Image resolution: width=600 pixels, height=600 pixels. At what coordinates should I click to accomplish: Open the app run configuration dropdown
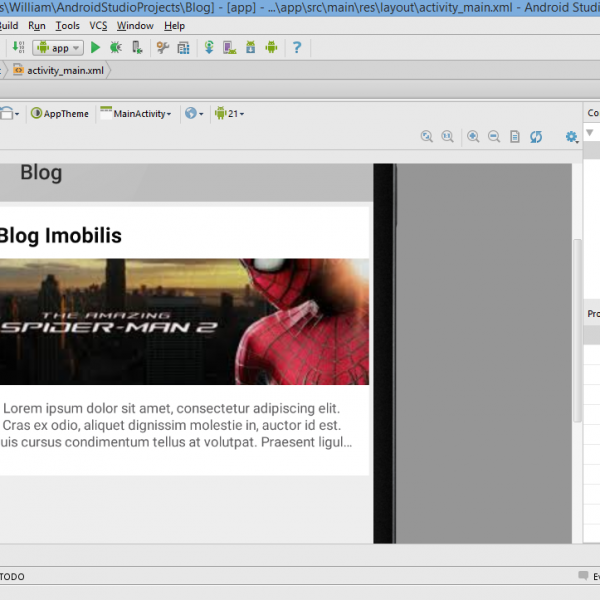coord(58,48)
